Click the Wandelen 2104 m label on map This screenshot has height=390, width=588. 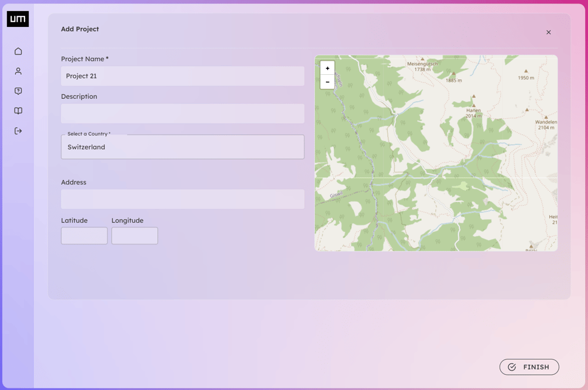546,125
